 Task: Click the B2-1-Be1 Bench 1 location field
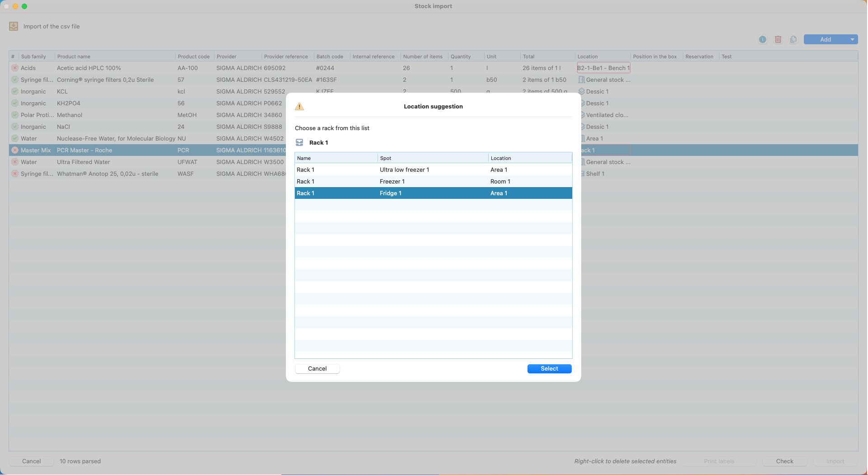coord(603,68)
